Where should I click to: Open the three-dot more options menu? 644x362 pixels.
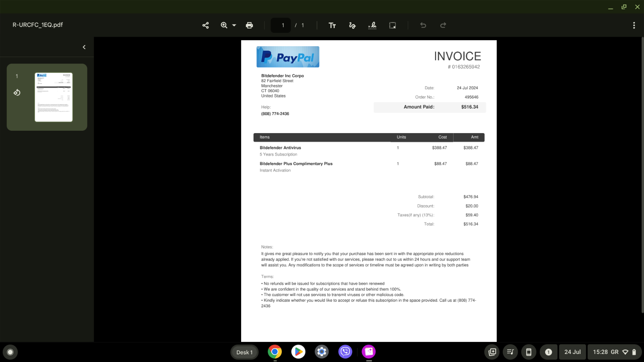point(634,25)
